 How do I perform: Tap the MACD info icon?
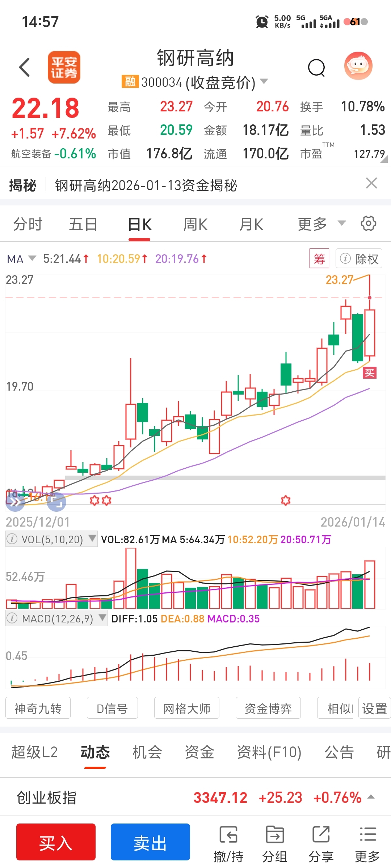(x=12, y=618)
